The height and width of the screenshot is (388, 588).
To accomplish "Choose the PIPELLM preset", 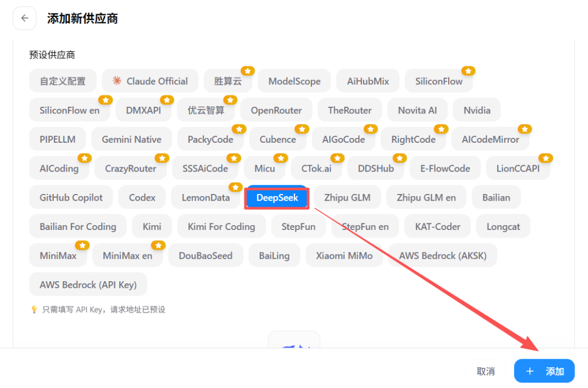I will [57, 139].
